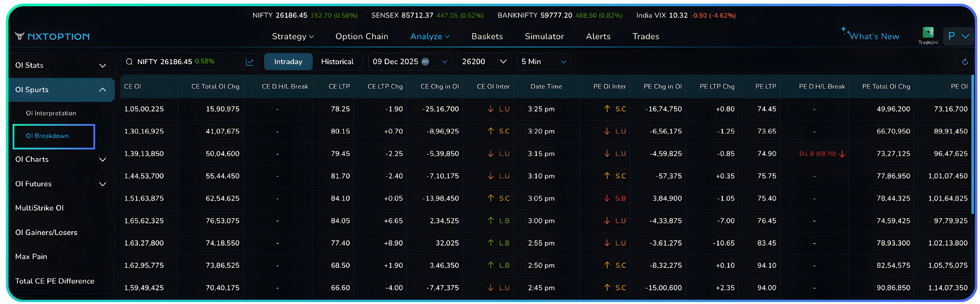Refresh the data using the reload icon
The image size is (980, 304).
966,62
